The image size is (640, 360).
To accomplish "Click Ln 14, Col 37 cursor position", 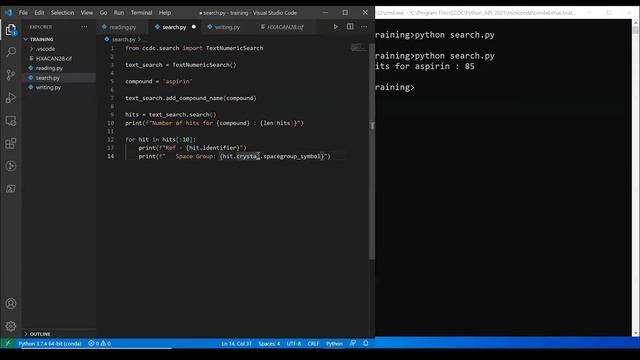I will pos(237,344).
